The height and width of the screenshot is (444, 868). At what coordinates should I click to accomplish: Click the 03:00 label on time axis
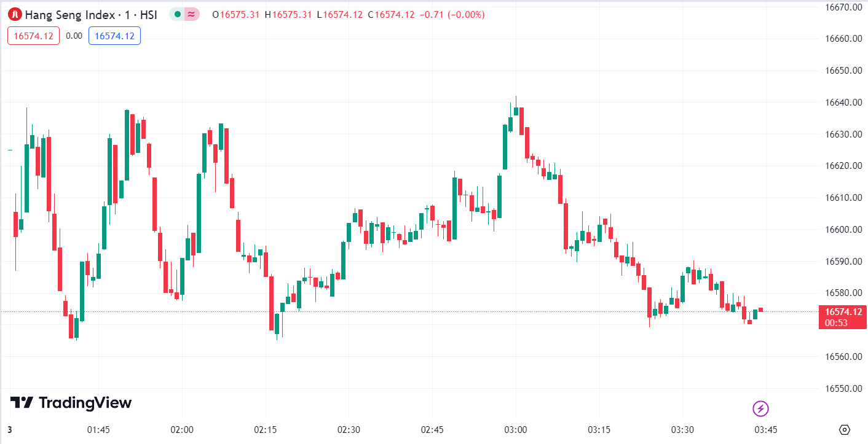point(515,429)
